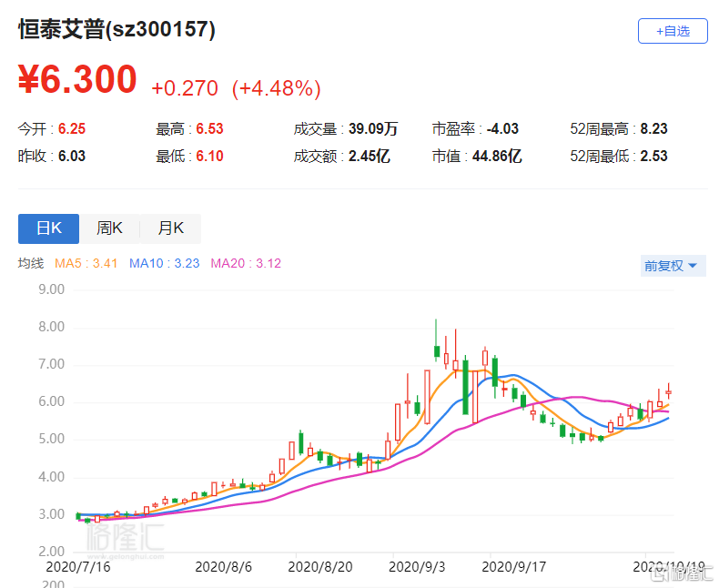Click the 市值 market cap value 44.86亿
719x588 pixels.
click(x=497, y=156)
